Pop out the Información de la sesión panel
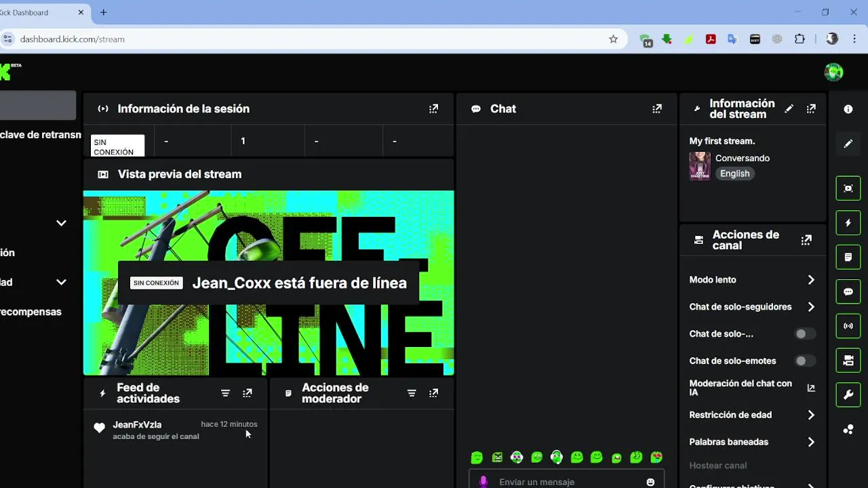The image size is (868, 488). point(434,108)
